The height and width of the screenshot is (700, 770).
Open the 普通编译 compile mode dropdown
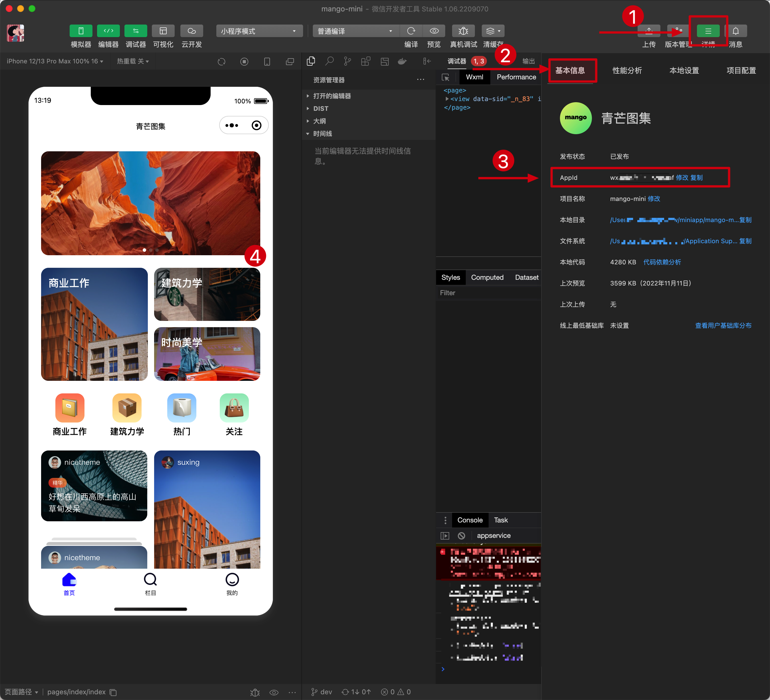pos(355,31)
